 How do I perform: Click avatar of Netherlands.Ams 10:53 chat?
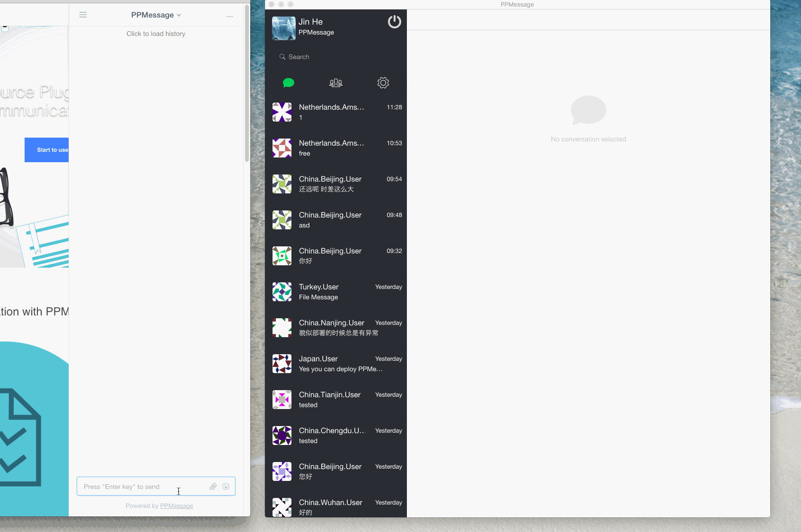click(x=282, y=148)
